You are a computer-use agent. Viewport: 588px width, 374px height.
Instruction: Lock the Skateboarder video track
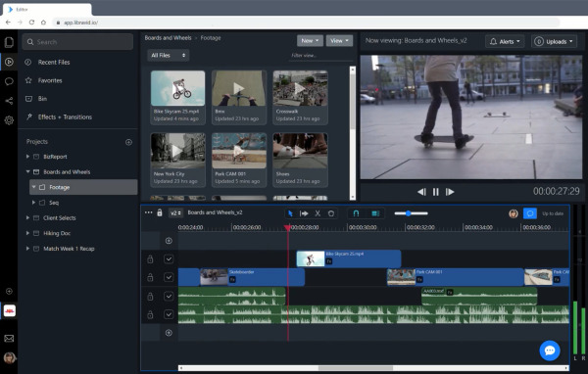point(150,277)
